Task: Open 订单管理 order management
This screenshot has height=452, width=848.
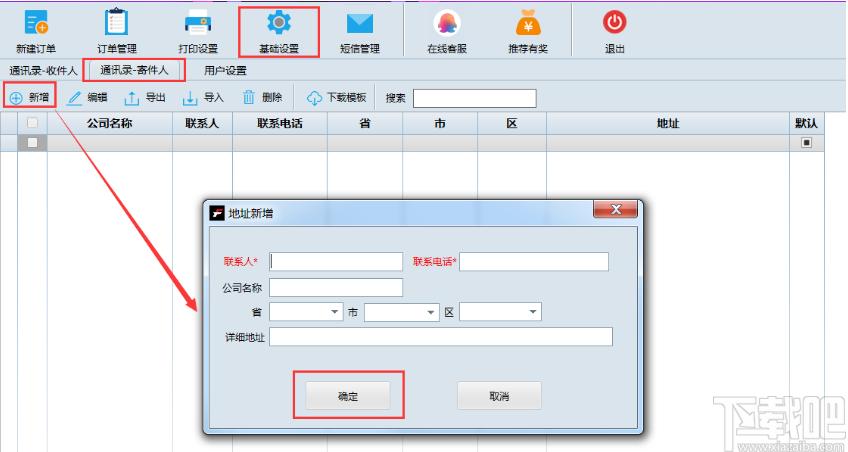Action: click(117, 31)
